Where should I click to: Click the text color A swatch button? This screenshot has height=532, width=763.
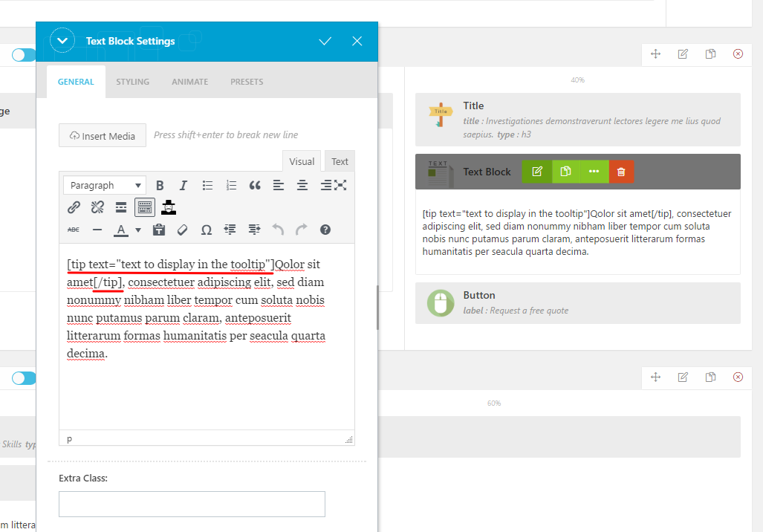point(121,230)
